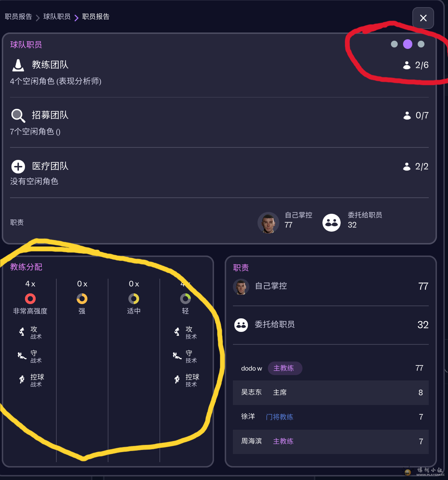Select the first page indicator dot
The height and width of the screenshot is (480, 448).
point(394,44)
